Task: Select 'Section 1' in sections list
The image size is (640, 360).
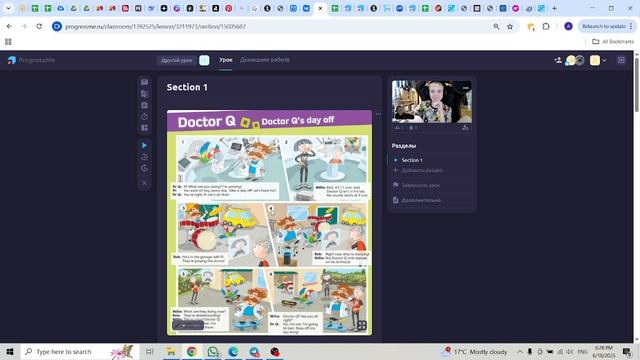Action: (412, 160)
